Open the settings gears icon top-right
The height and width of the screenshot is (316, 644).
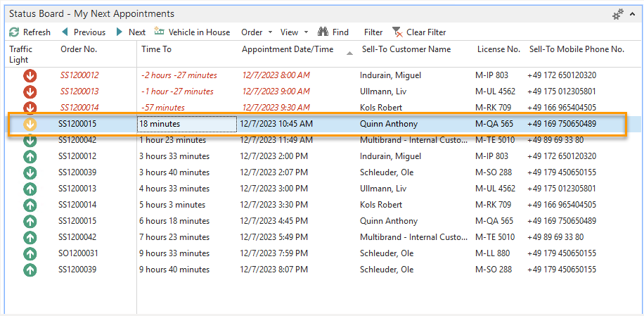click(618, 14)
